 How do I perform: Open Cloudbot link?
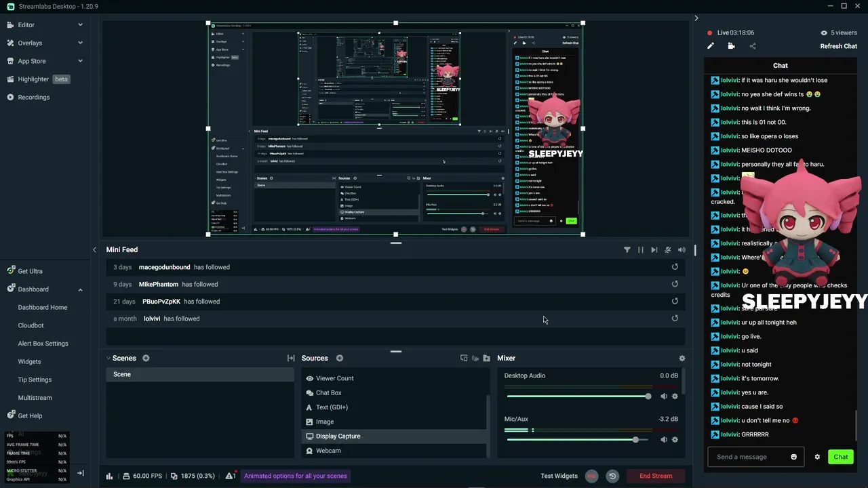[31, 325]
